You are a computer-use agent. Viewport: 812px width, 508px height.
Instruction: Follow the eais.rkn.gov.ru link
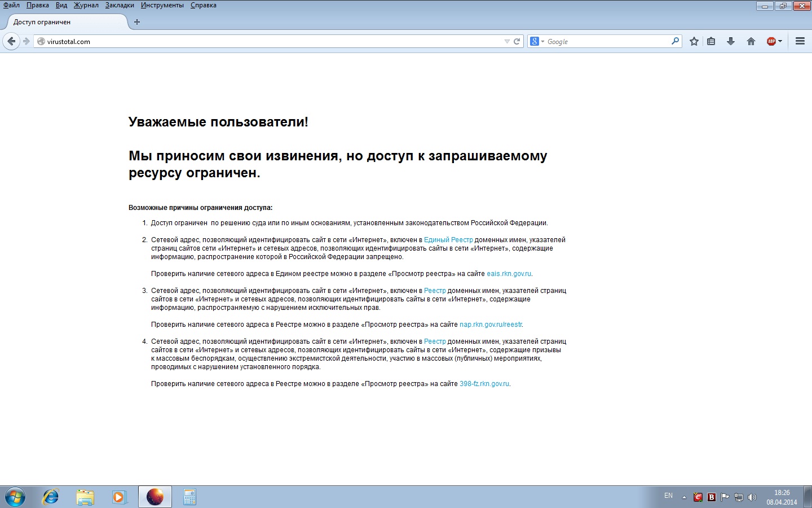(x=509, y=274)
